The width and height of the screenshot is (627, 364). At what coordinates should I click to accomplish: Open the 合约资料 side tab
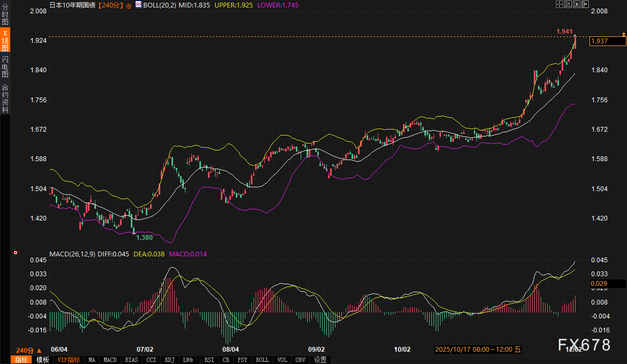tap(5, 98)
